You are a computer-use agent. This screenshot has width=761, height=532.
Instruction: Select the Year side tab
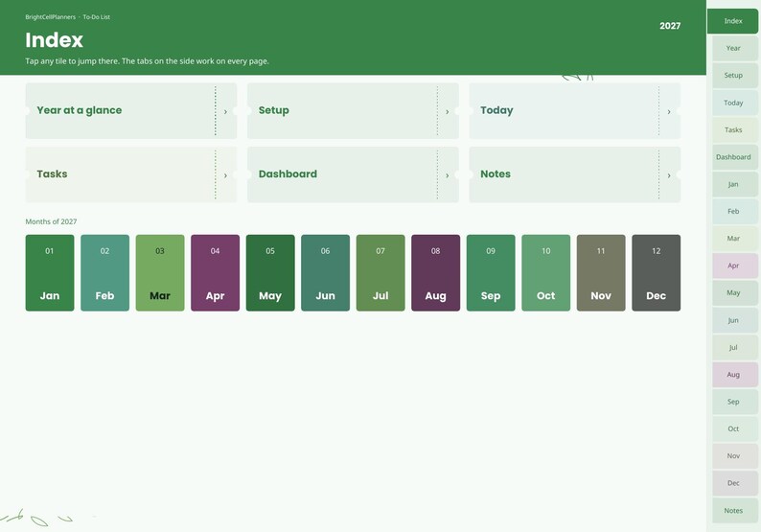click(735, 48)
